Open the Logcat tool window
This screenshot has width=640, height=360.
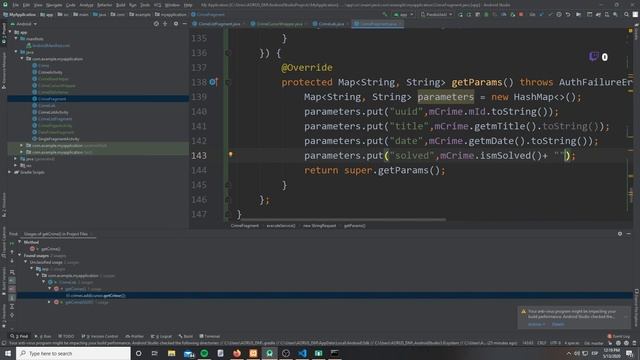coord(162,336)
